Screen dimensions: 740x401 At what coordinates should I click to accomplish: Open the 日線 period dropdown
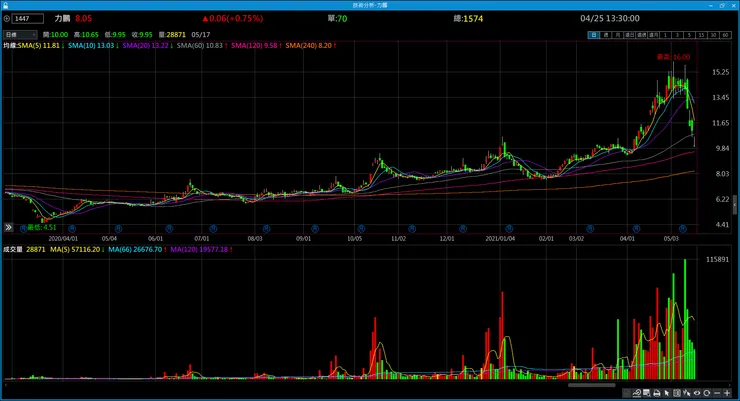point(20,34)
